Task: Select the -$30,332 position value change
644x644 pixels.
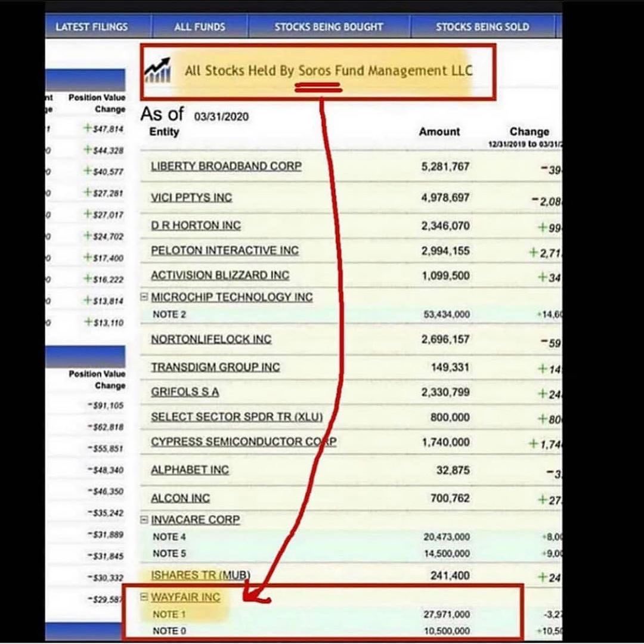Action: [x=106, y=578]
